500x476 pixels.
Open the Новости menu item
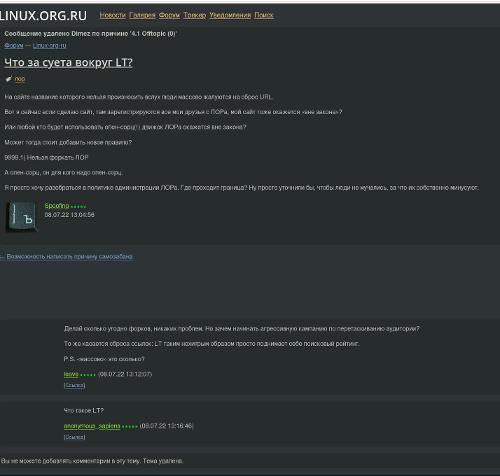[x=113, y=15]
